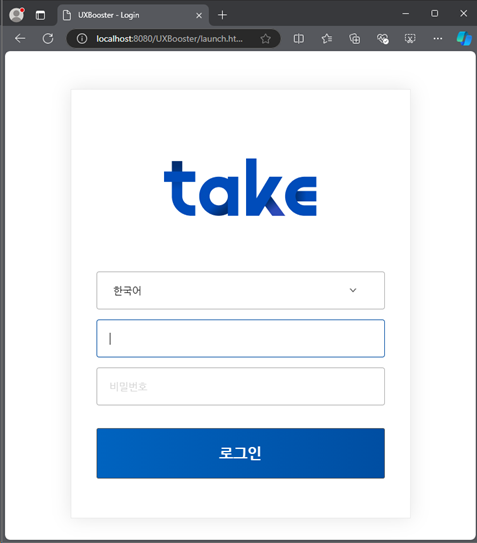Open the Collections icon

pyautogui.click(x=354, y=38)
